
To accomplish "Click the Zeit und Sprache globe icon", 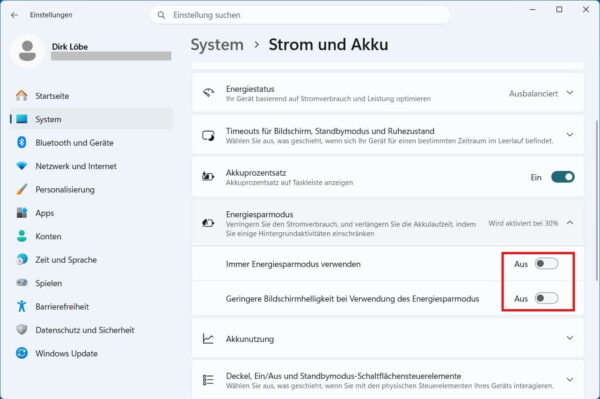I will (x=22, y=259).
